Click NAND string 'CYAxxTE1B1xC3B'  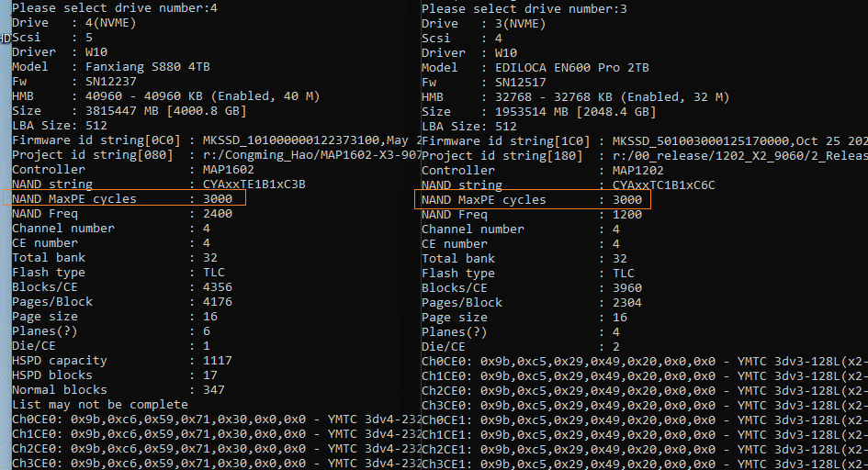point(254,185)
